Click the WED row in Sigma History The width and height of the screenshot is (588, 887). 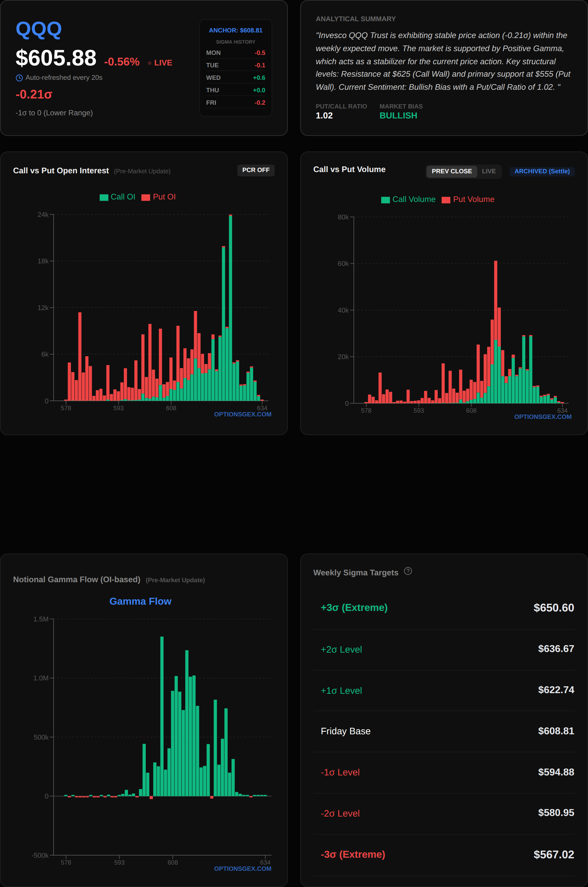click(235, 78)
